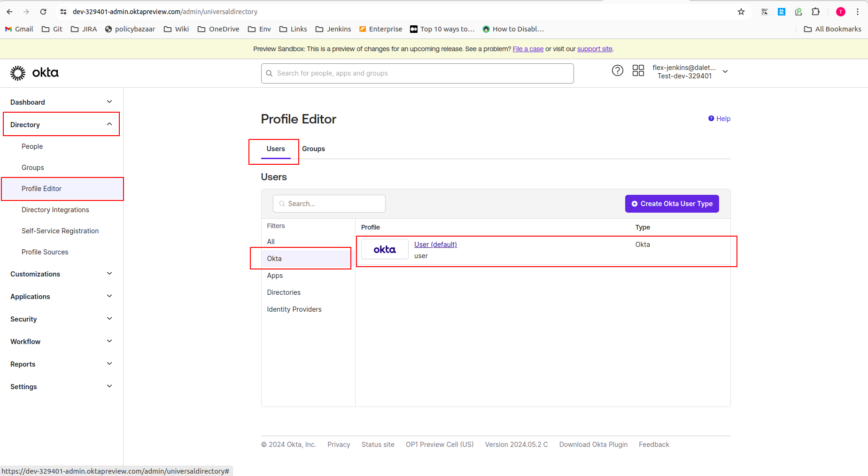Switch to the Groups tab
This screenshot has height=476, width=868.
(313, 149)
